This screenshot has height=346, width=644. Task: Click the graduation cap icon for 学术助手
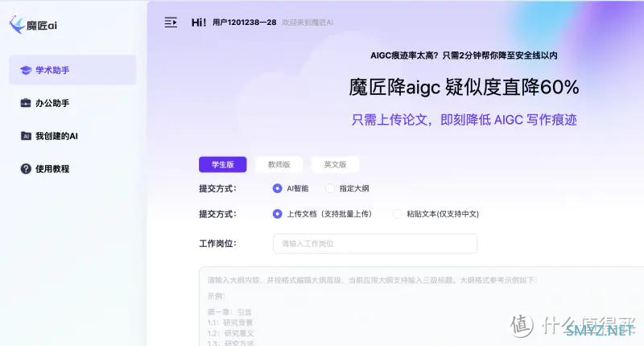(26, 70)
